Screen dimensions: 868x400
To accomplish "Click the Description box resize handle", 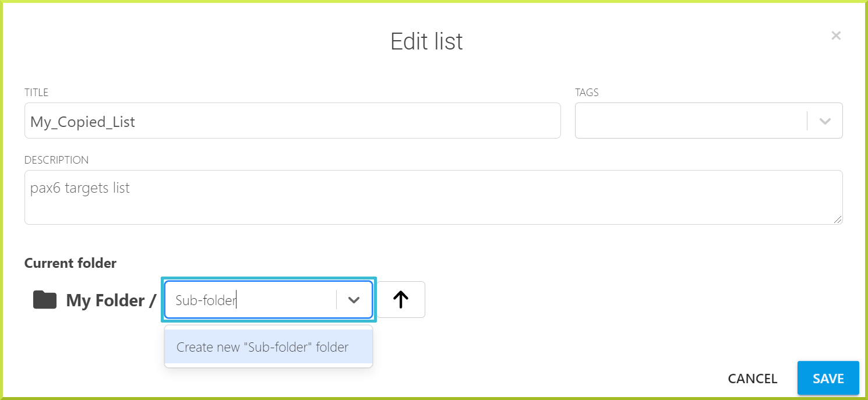I will click(x=838, y=220).
